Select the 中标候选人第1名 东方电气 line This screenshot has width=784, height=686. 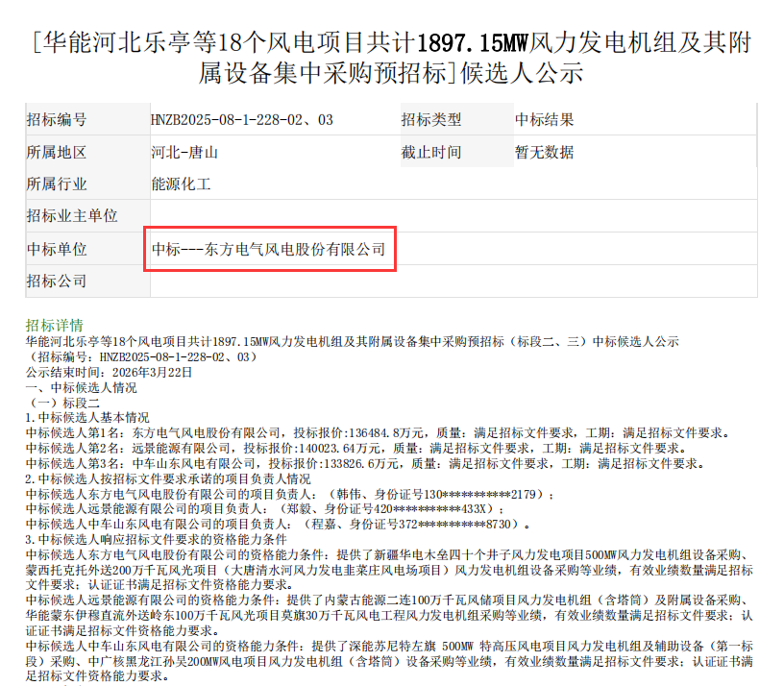[x=380, y=433]
